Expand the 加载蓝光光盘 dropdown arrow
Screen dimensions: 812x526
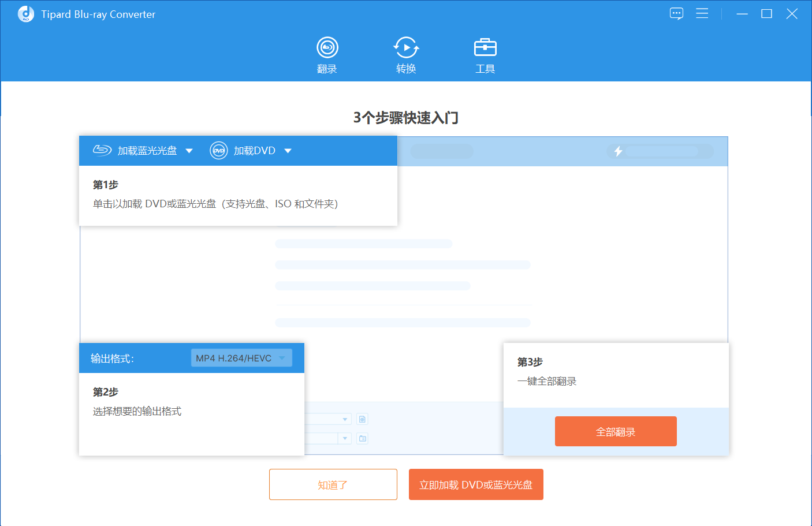[189, 151]
